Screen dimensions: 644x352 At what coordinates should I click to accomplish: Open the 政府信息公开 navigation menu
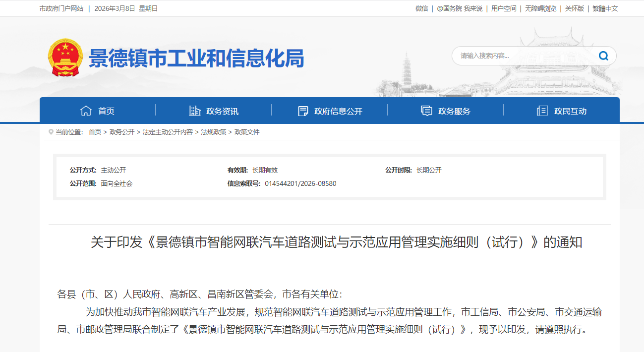[x=338, y=111]
